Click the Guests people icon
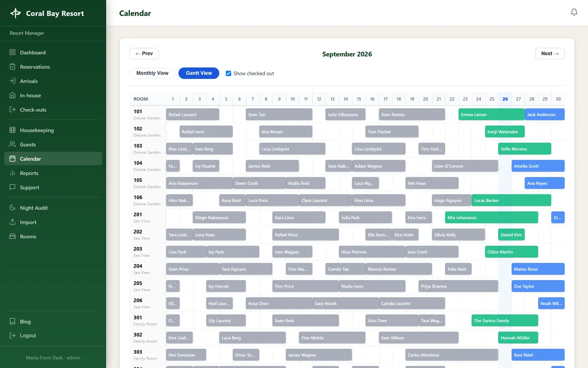The image size is (588, 368). [12, 144]
